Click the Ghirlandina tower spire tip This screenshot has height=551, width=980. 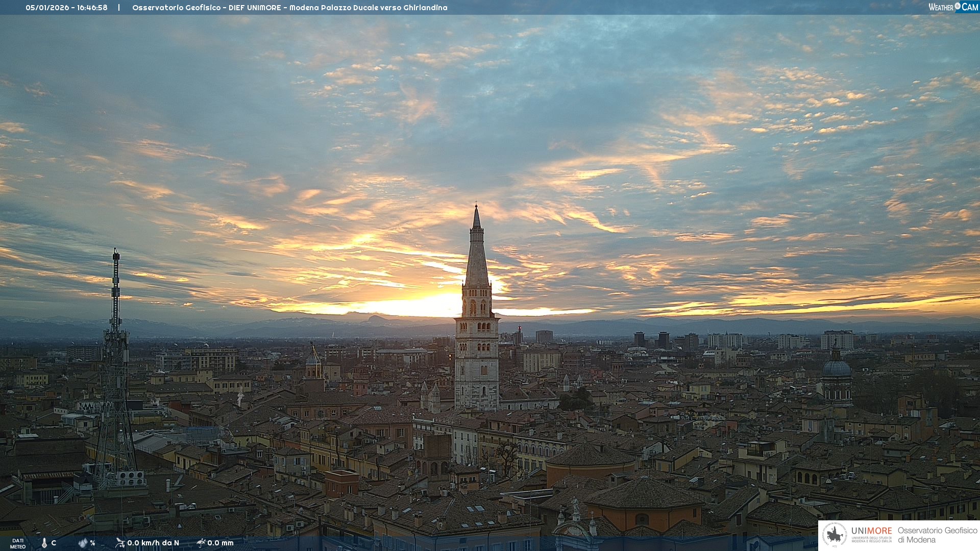[x=476, y=206]
